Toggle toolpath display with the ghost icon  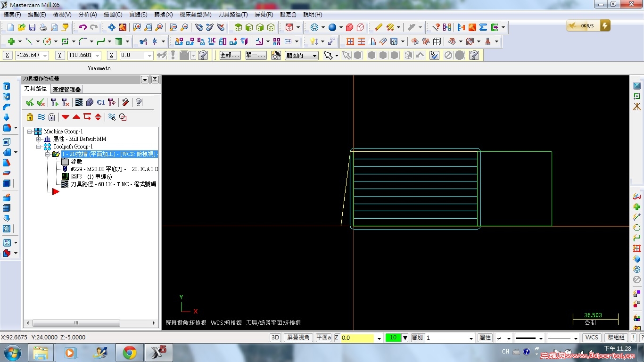52,117
